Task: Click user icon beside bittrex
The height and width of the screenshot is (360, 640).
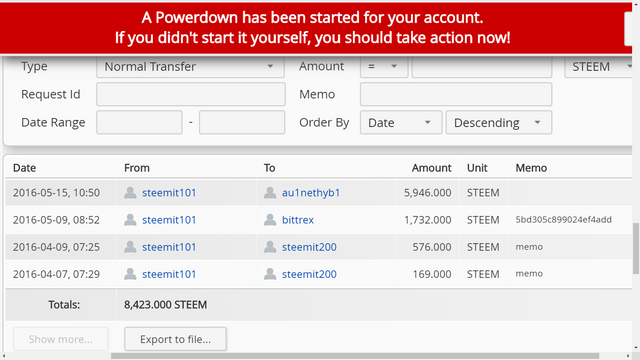Action: [x=270, y=220]
